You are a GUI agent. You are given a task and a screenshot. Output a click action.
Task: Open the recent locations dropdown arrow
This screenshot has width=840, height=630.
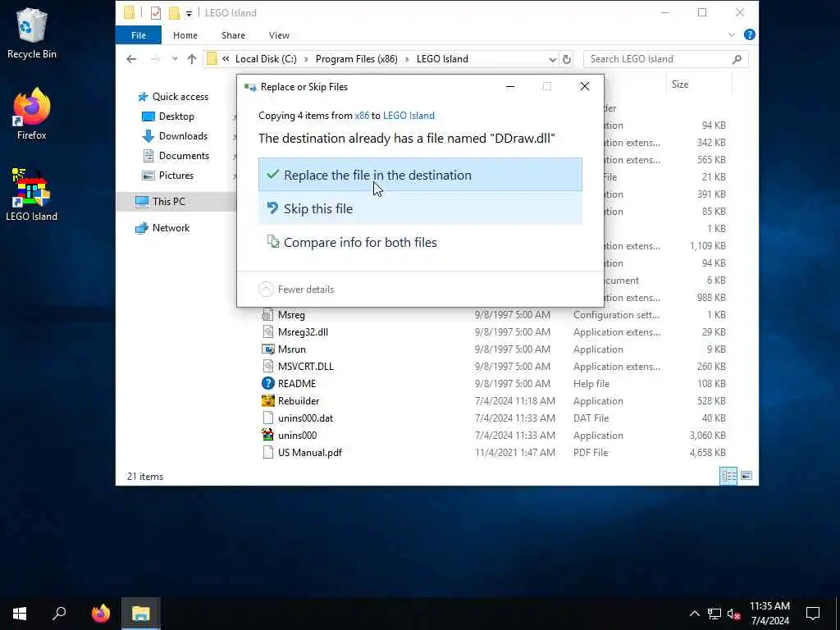(x=175, y=59)
